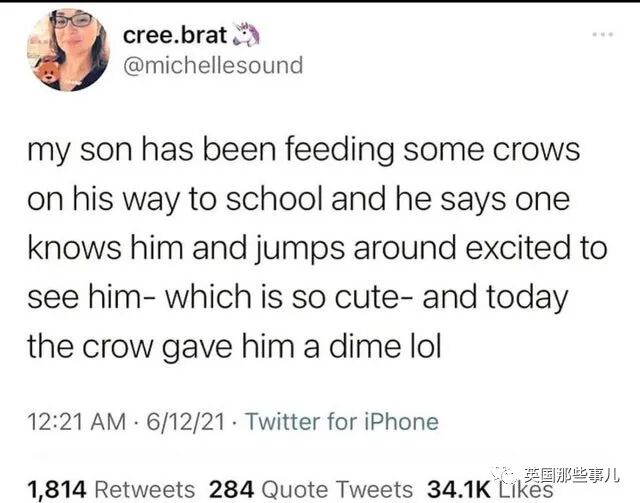The height and width of the screenshot is (503, 640).
Task: Click the 12:21 AM timestamp
Action: [x=77, y=421]
